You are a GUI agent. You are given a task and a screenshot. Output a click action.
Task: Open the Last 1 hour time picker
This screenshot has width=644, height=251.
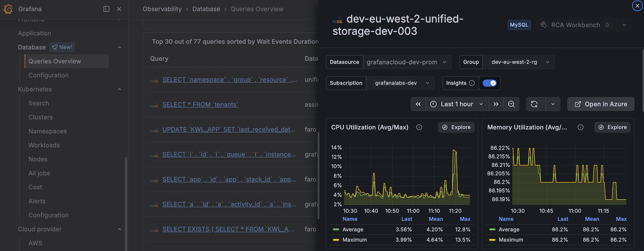[457, 104]
